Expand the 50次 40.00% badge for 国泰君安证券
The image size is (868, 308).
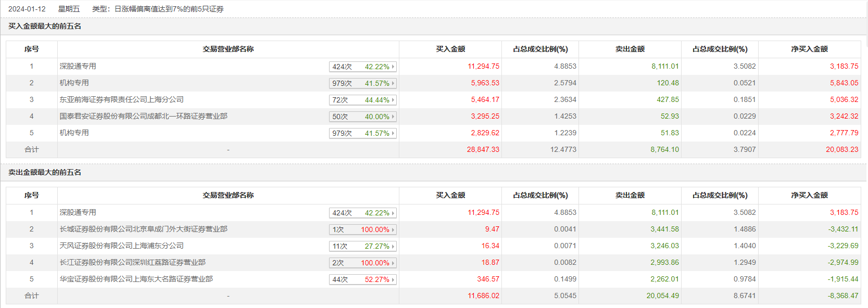[363, 117]
